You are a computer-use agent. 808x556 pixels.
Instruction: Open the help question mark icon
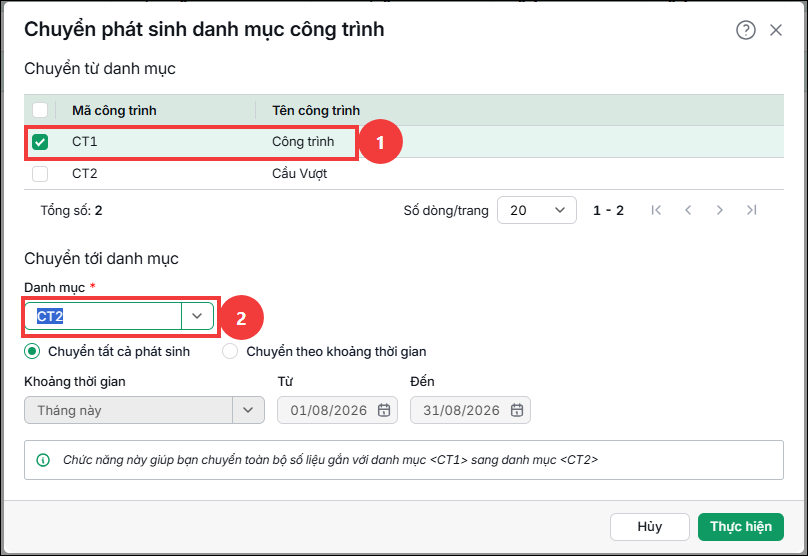coord(746,30)
